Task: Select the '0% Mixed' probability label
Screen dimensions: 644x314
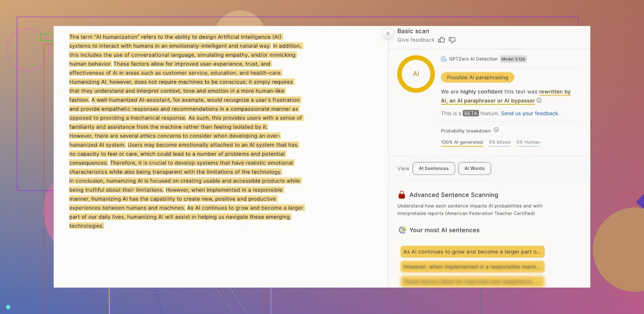Action: coord(499,142)
